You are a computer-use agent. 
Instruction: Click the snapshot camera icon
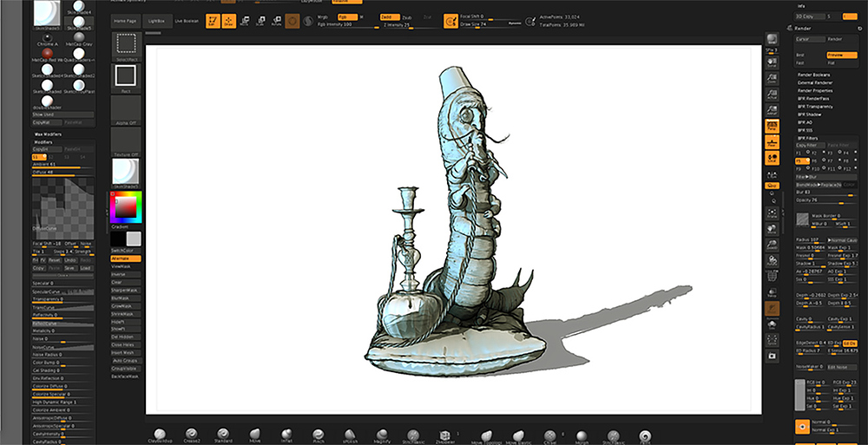click(772, 356)
